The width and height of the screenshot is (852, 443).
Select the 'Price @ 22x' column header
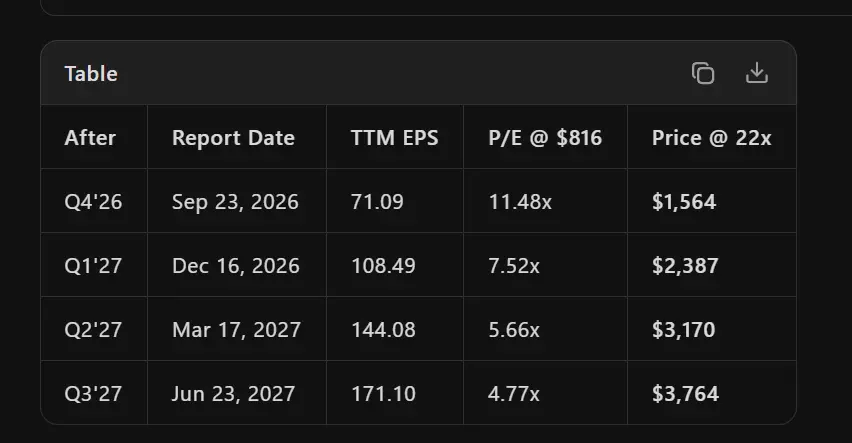pos(711,138)
